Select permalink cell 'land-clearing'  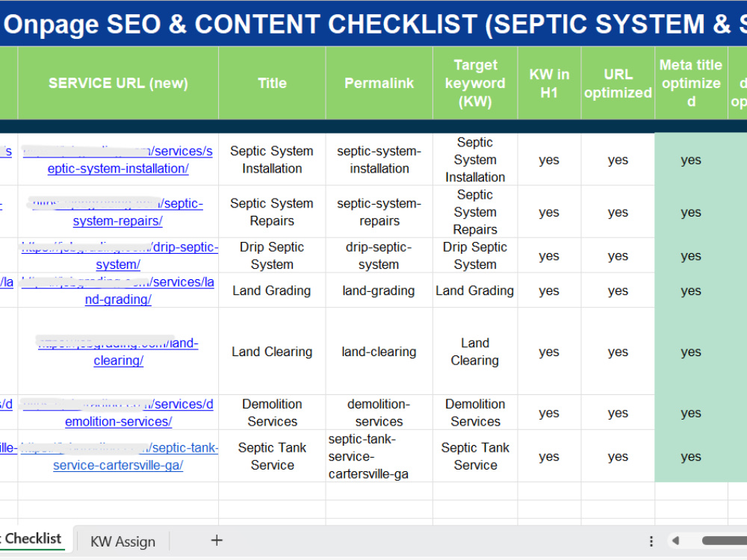tap(379, 352)
